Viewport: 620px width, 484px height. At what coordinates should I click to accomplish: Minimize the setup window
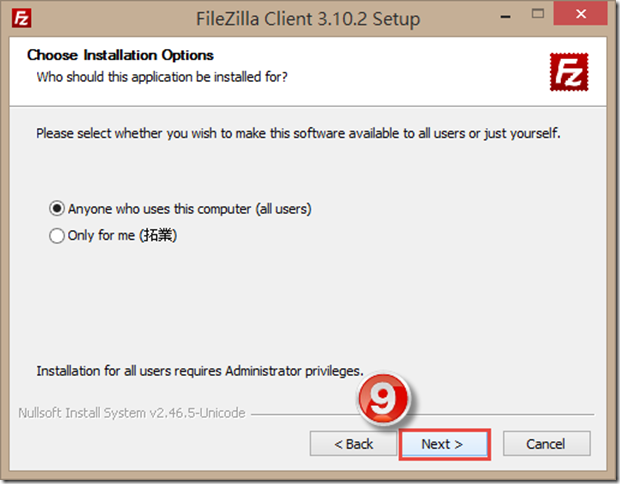(x=505, y=16)
